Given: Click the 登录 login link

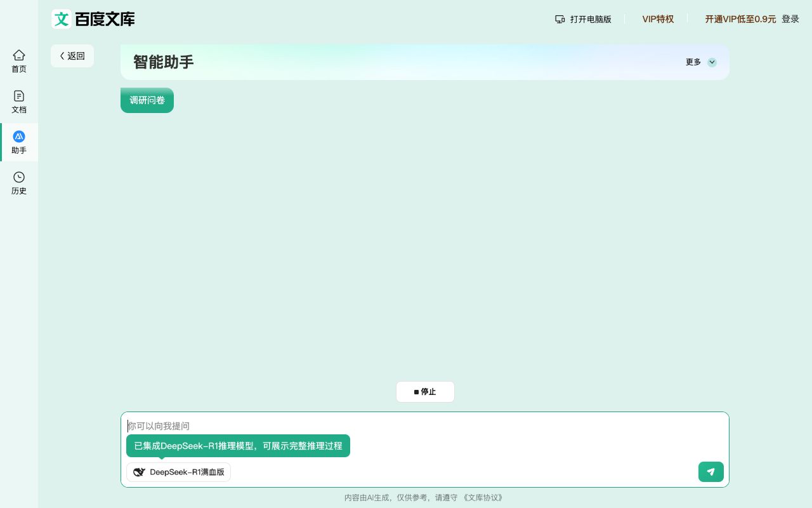Looking at the screenshot, I should tap(790, 19).
